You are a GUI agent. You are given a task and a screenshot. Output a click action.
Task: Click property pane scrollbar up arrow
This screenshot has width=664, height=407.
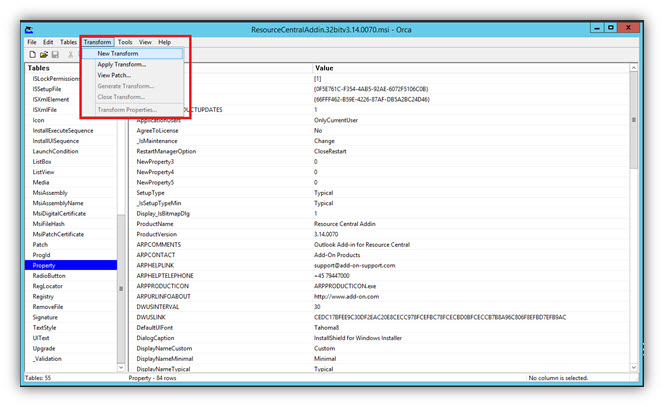(634, 68)
